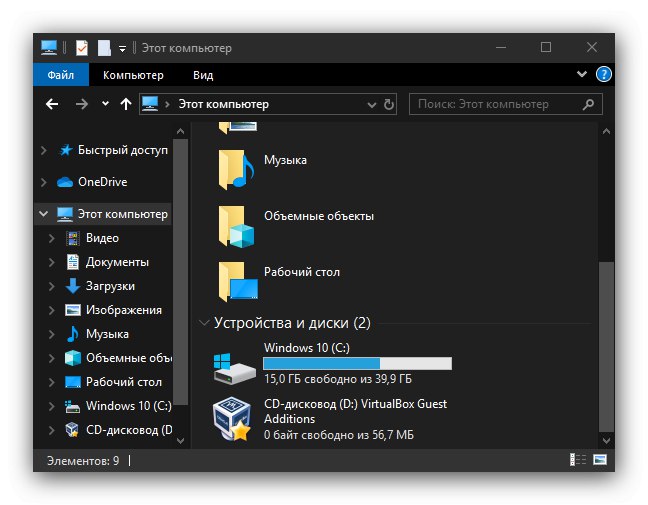Open the quick access toolbar customize dropdown
Viewport: 648px width, 505px height.
coord(122,49)
